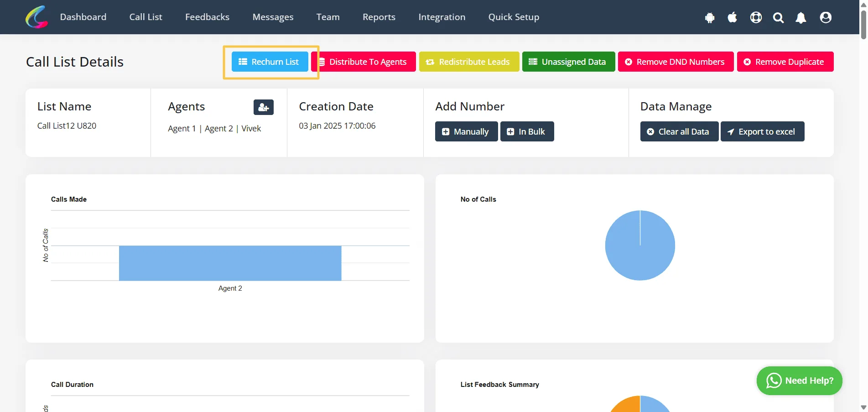The height and width of the screenshot is (412, 868).
Task: Open the Apple app icon link
Action: point(733,17)
